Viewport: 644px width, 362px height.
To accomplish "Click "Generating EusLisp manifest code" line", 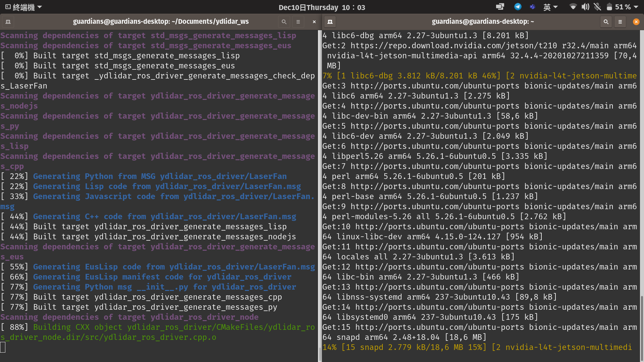I will point(146,277).
